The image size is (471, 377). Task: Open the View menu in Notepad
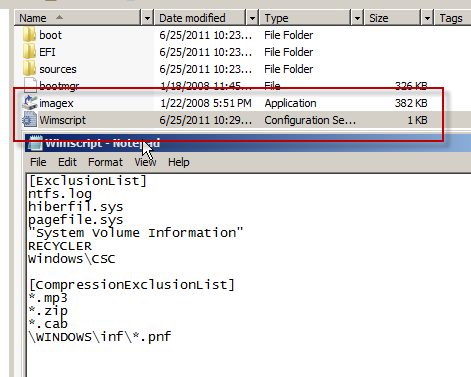pos(145,162)
